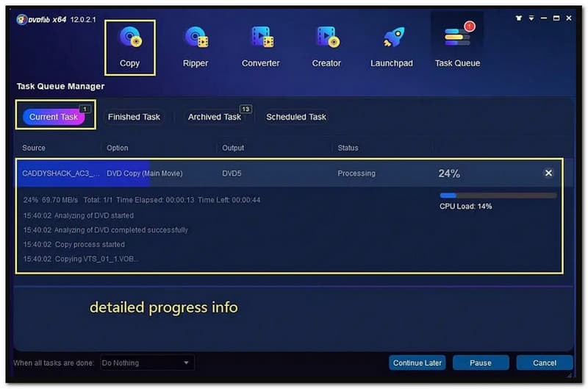Open the Archived Task tab
This screenshot has height=389, width=588.
(214, 117)
